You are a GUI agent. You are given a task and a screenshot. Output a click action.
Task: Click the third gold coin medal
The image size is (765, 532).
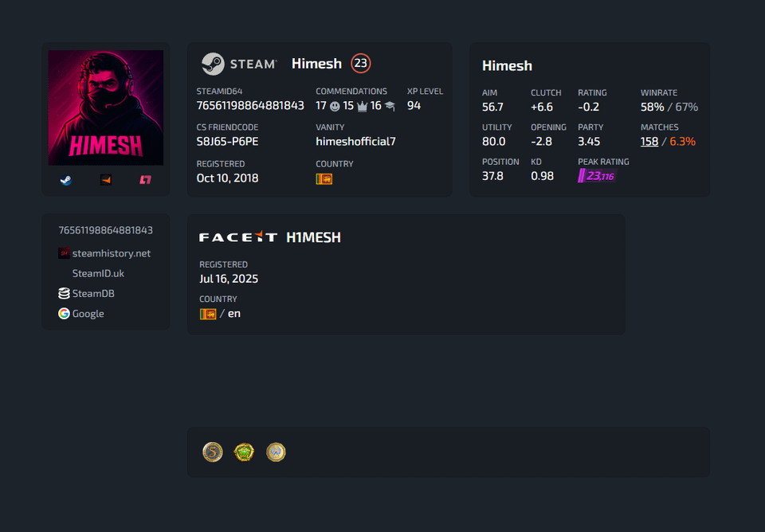click(276, 452)
